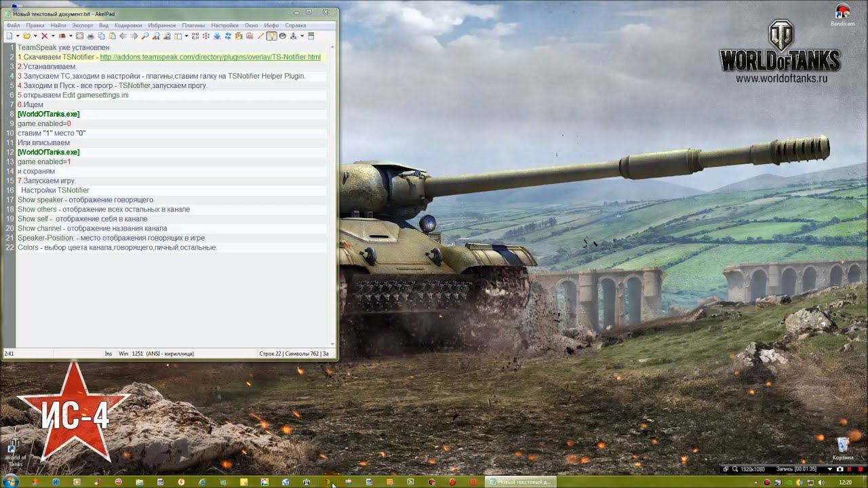Click the Redo right-arrow icon
The height and width of the screenshot is (488, 868).
(x=134, y=36)
